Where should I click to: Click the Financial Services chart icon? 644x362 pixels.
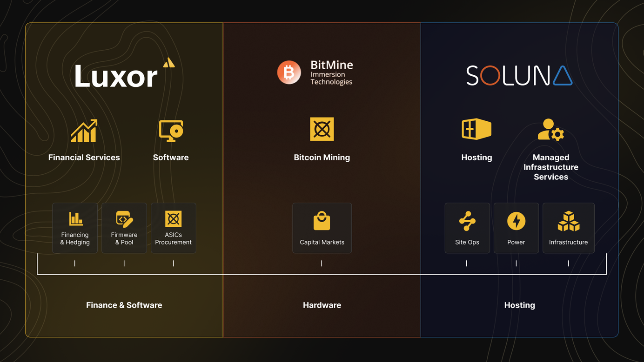click(84, 131)
